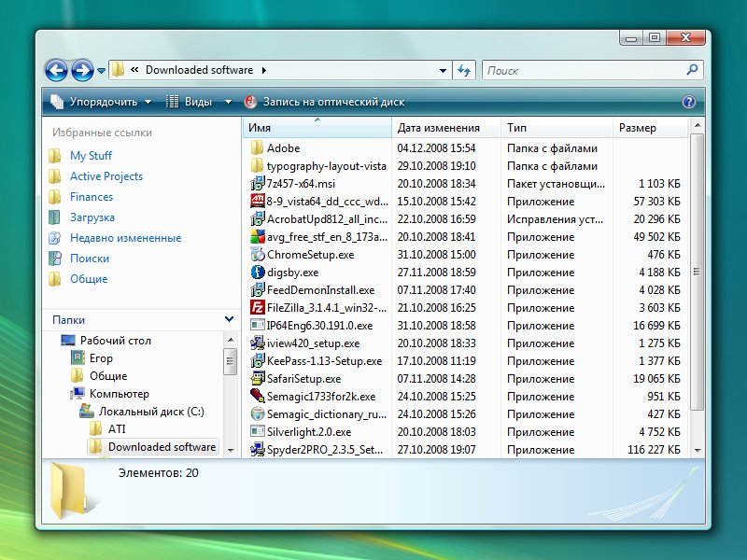Select the digsby.exe icon
Screen dimensions: 747x560
[x=258, y=272]
